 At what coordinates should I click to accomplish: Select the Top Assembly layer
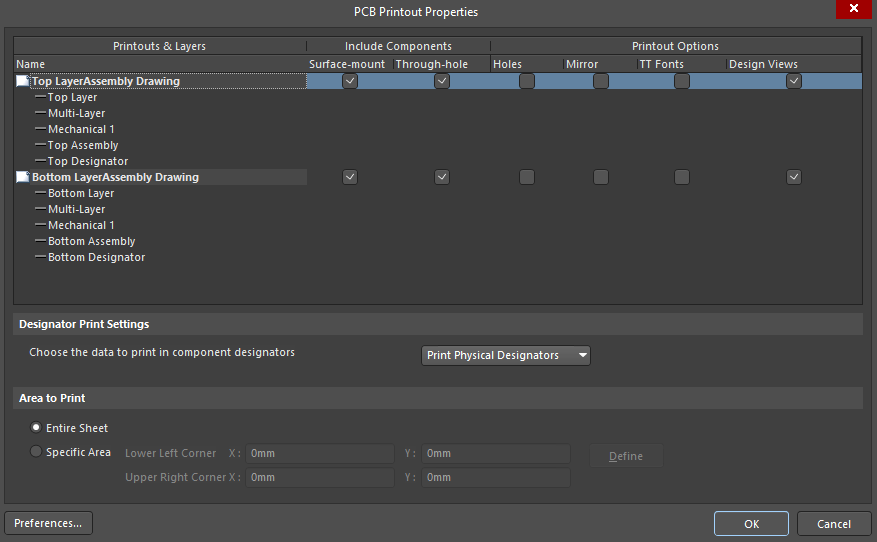tap(83, 145)
